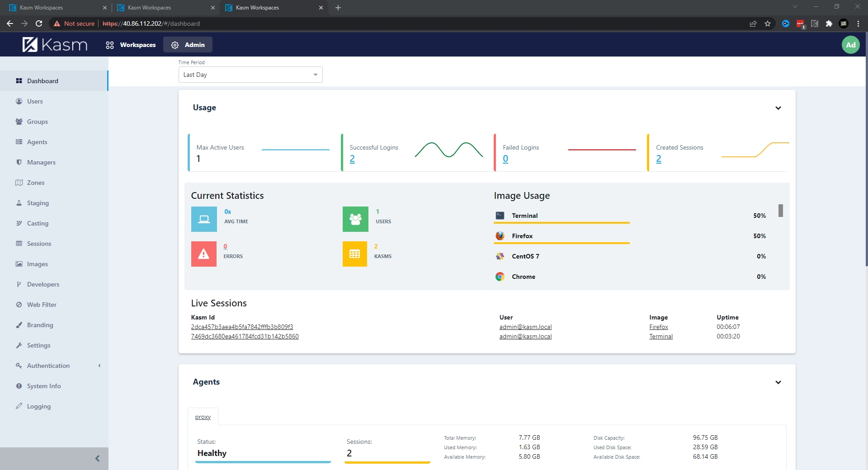Open the Managers shield icon
Viewport: 868px width, 470px height.
(x=19, y=162)
